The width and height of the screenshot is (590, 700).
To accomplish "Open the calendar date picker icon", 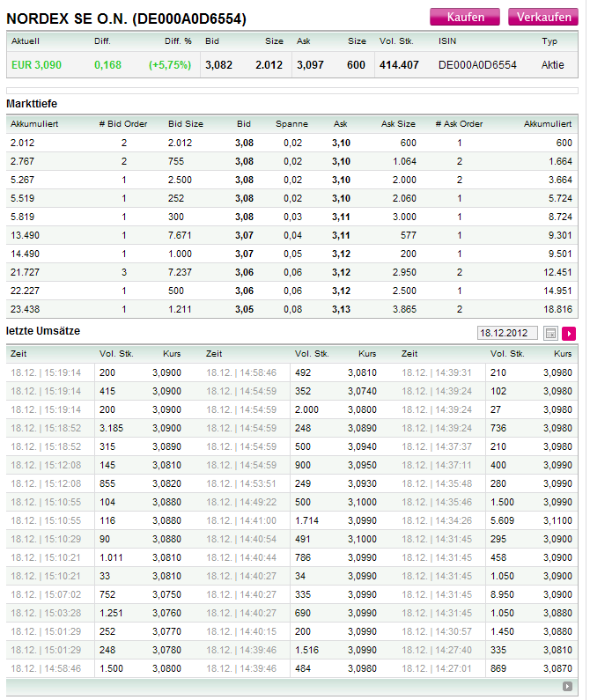I will coord(550,333).
